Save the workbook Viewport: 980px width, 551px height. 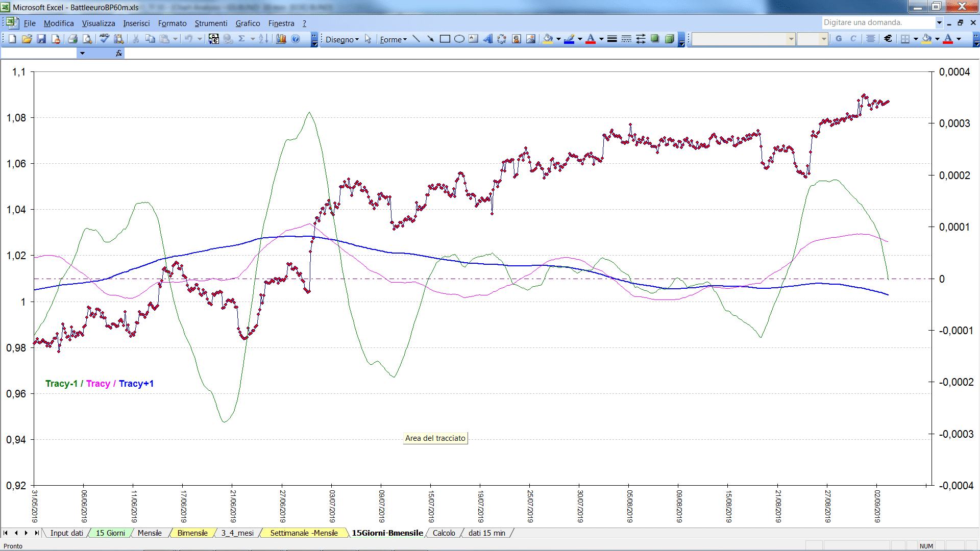[41, 39]
